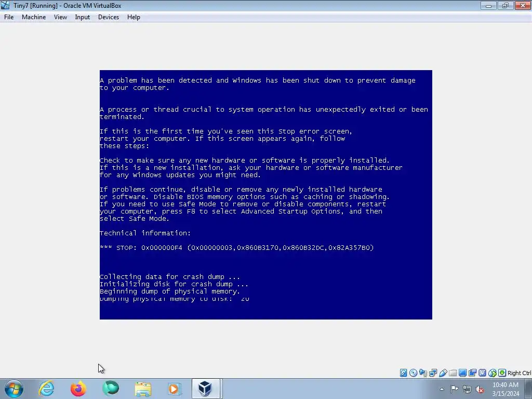Click the Show Desktop strip
Viewport: 532px width, 399px height.
529,389
